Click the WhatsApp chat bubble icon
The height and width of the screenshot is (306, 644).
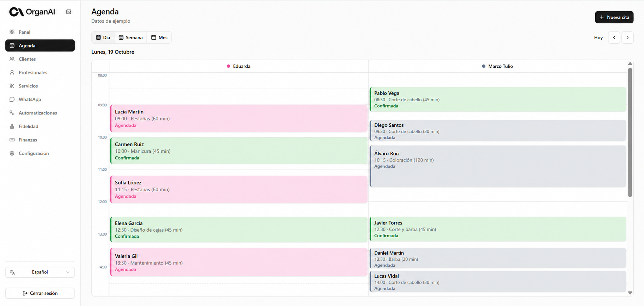coord(12,100)
